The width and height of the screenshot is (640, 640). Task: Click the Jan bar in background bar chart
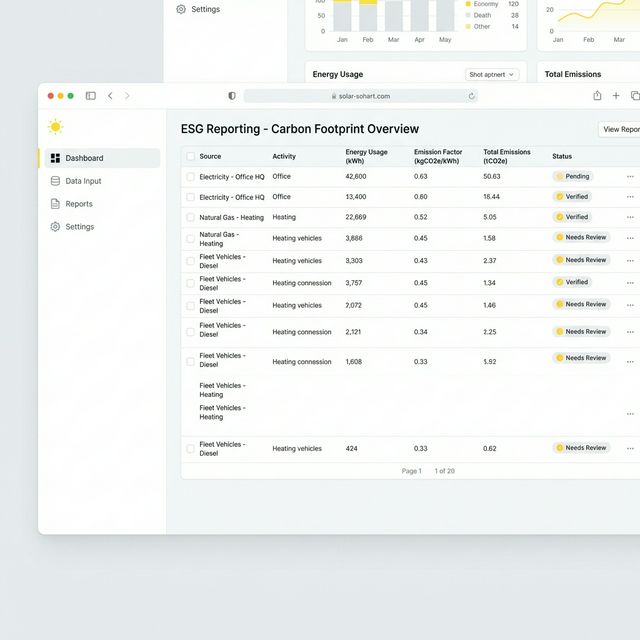(x=342, y=16)
